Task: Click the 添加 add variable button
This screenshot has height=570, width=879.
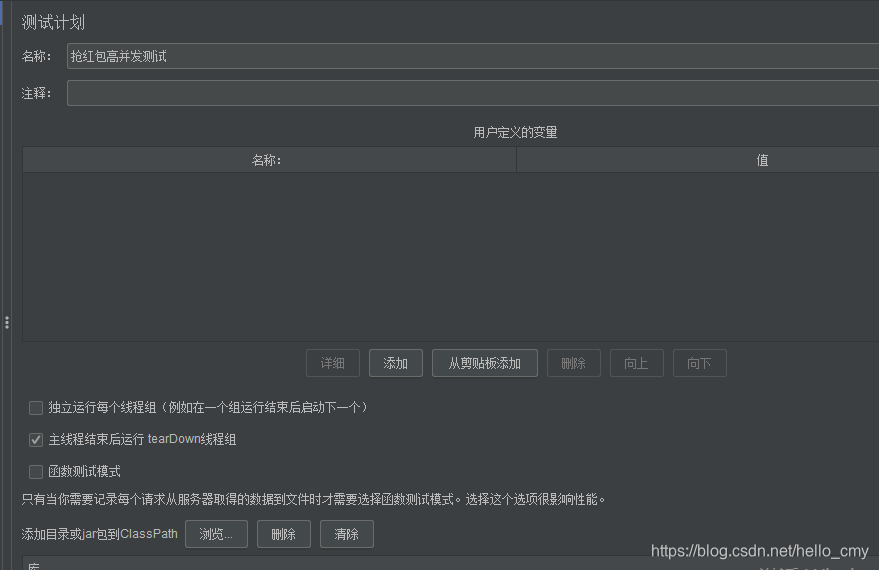Action: pos(396,363)
